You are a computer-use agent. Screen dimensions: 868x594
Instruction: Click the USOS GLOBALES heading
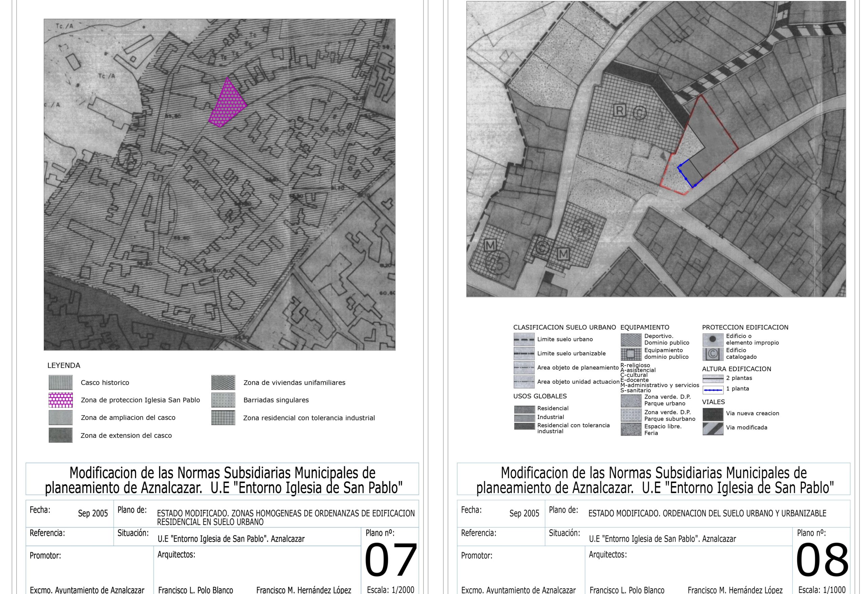pyautogui.click(x=540, y=396)
